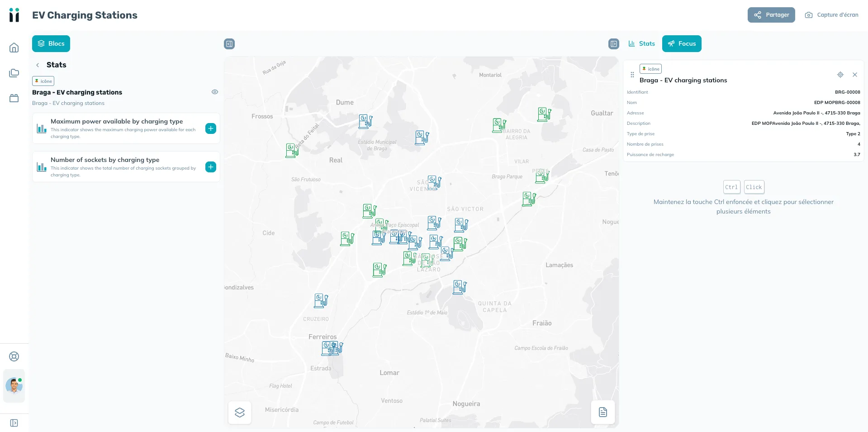This screenshot has width=868, height=432.
Task: Open the home icon in the sidebar
Action: click(x=14, y=47)
